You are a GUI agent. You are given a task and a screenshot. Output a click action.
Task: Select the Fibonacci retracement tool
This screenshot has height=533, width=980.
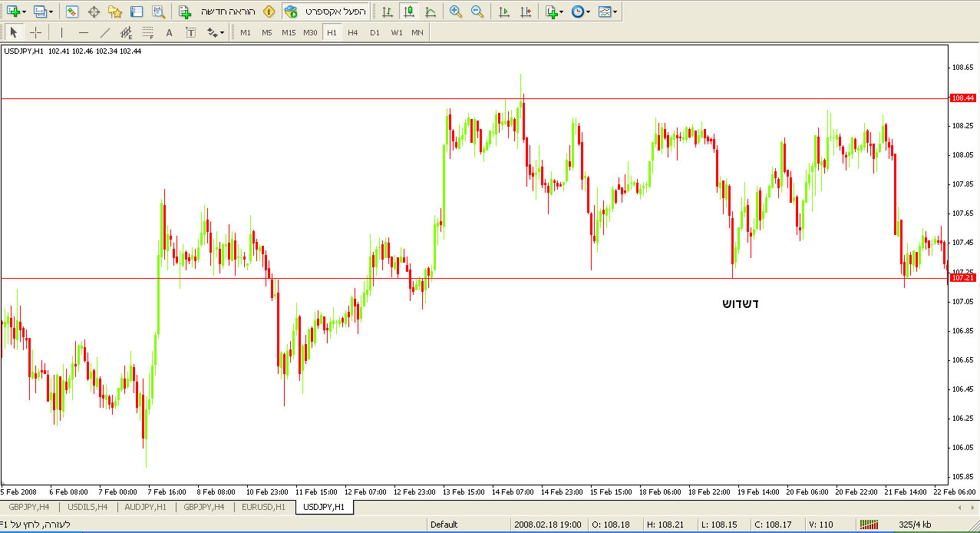coord(147,32)
